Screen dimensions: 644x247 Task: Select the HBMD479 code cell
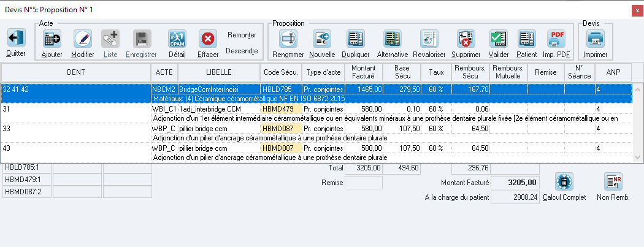pyautogui.click(x=281, y=109)
